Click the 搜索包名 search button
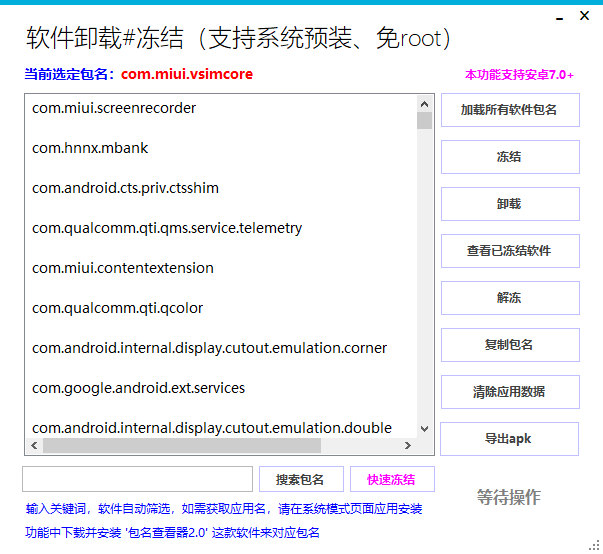This screenshot has width=603, height=554. (301, 479)
